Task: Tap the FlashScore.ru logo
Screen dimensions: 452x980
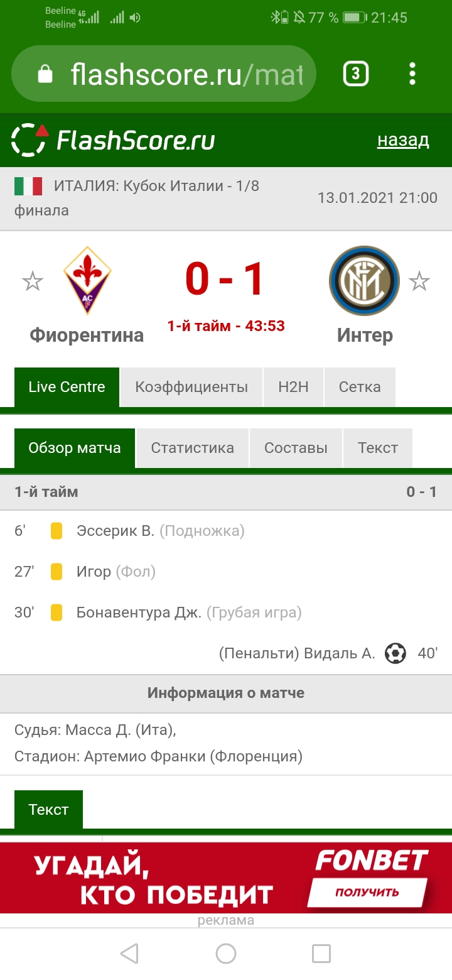Action: (x=113, y=140)
